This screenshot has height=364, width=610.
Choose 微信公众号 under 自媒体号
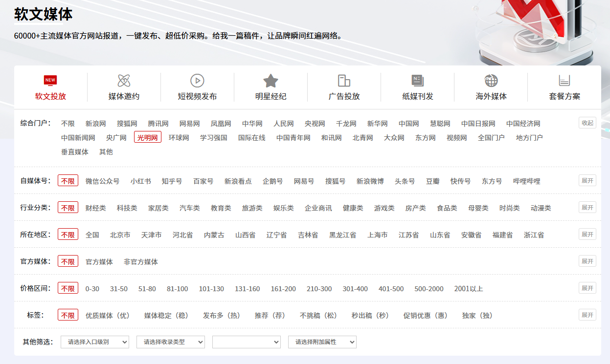[102, 181]
